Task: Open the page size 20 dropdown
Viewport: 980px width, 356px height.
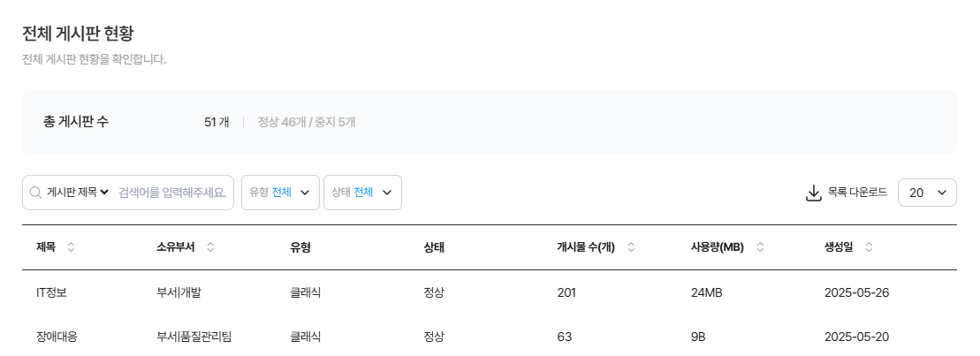Action: click(927, 193)
